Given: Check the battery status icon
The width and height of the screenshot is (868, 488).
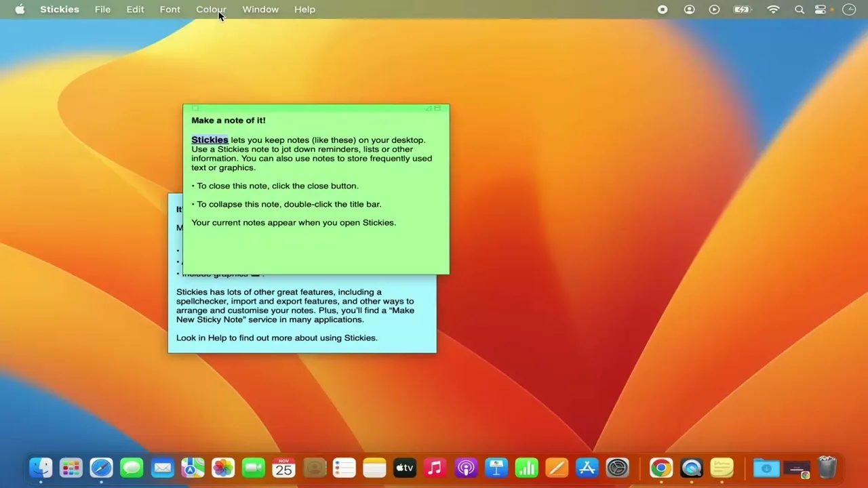Looking at the screenshot, I should point(743,9).
